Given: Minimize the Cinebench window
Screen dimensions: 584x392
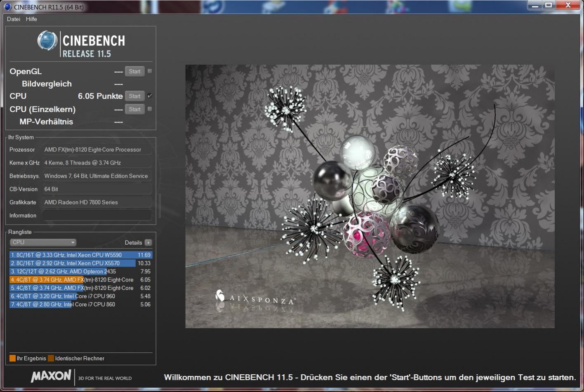Looking at the screenshot, I should [x=535, y=5].
